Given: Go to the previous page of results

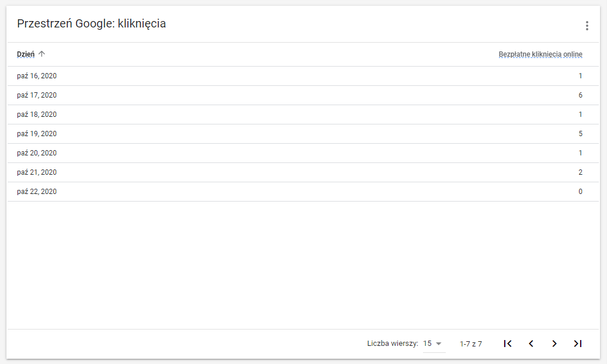Looking at the screenshot, I should (x=531, y=344).
